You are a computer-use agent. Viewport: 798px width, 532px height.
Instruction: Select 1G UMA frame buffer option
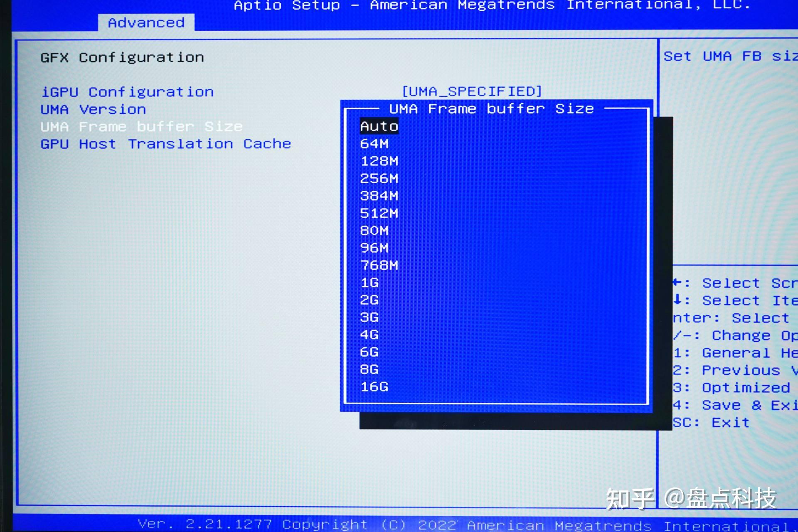(369, 282)
